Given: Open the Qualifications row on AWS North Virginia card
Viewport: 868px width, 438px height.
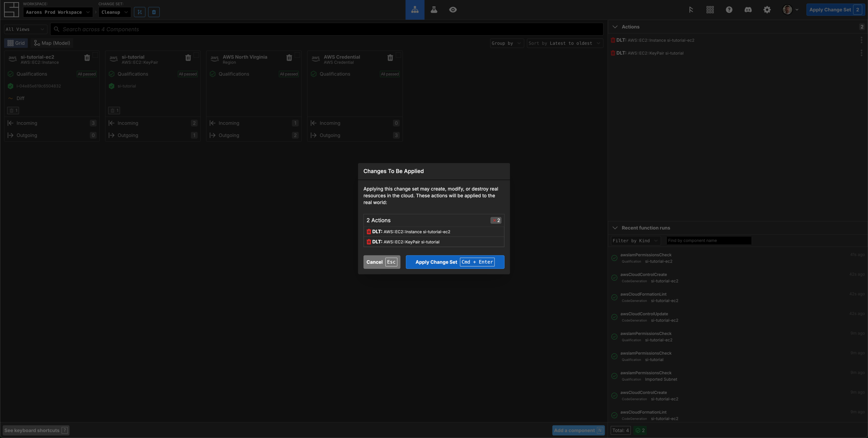Looking at the screenshot, I should 254,74.
